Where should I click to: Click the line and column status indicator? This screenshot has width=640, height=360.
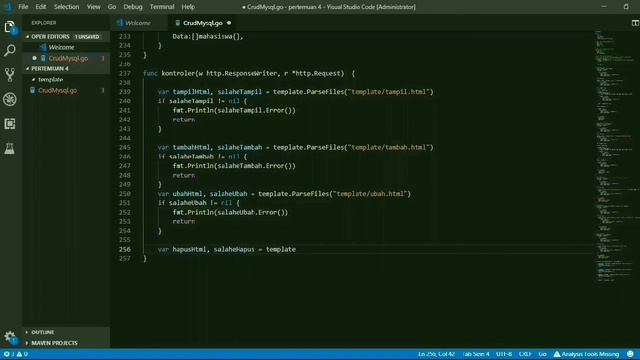pos(436,354)
